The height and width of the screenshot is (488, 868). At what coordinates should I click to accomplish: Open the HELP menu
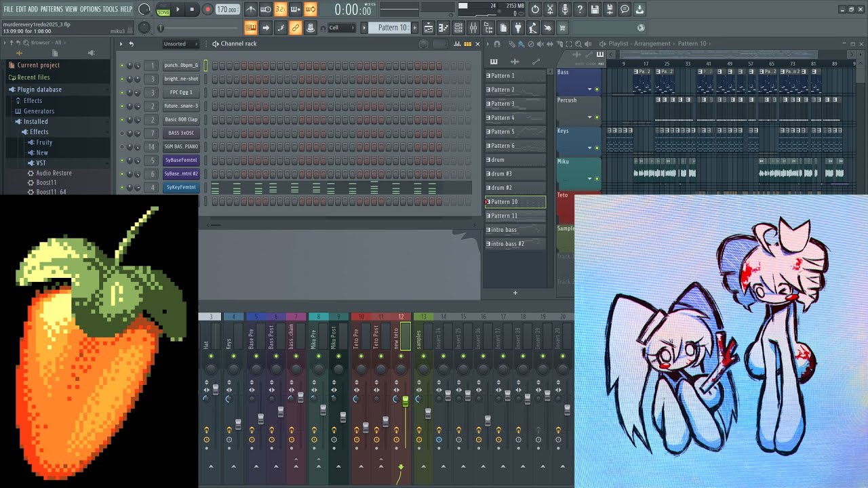(126, 9)
